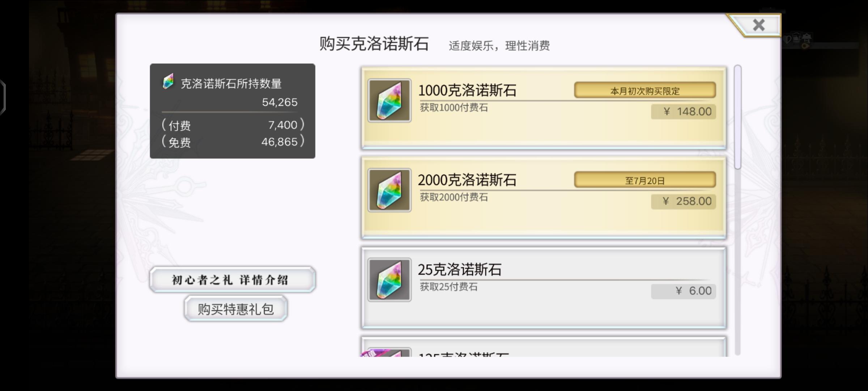Select the 2000克洛诺斯石 item title

(467, 180)
